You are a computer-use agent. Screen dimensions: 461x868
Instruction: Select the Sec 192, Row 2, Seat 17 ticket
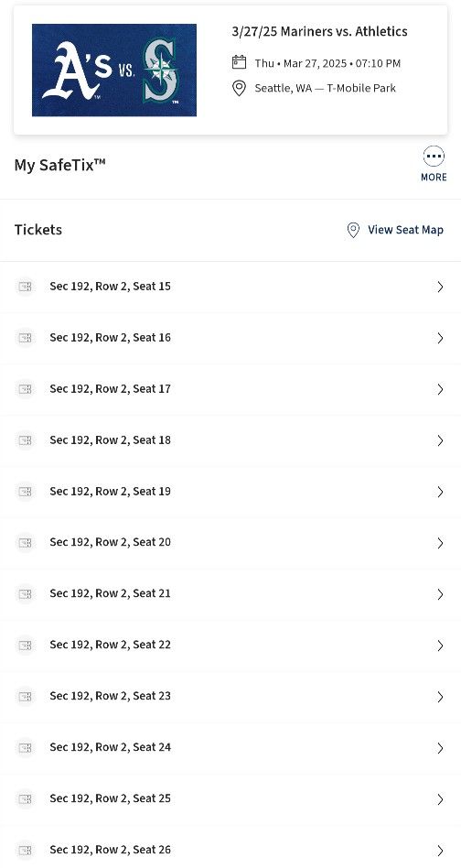coord(230,389)
